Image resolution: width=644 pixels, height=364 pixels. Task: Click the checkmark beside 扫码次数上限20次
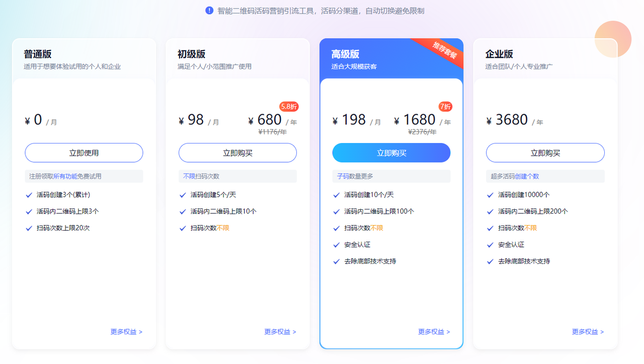coord(29,229)
